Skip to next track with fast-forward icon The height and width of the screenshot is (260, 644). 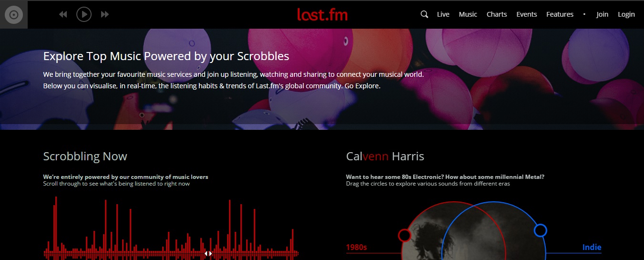[x=105, y=15]
